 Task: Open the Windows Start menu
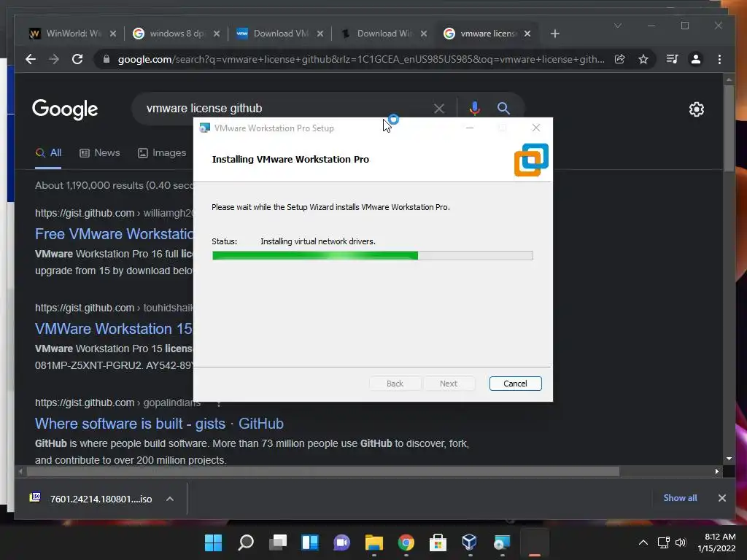tap(214, 542)
